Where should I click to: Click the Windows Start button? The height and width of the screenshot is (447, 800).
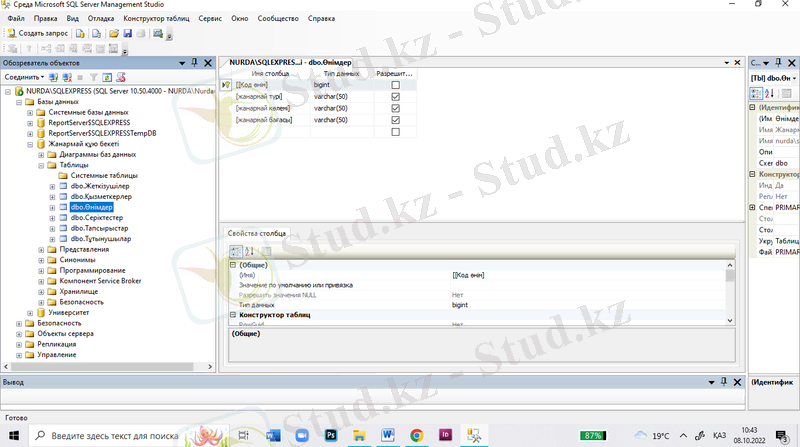tap(14, 435)
